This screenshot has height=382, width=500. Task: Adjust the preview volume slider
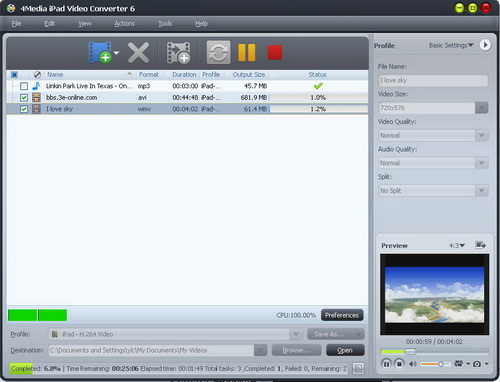(441, 364)
